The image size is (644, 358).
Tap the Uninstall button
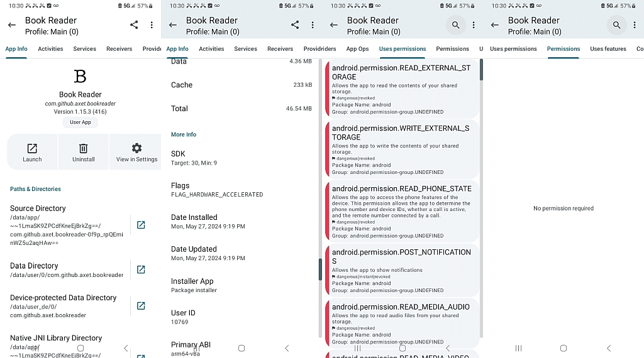point(84,152)
